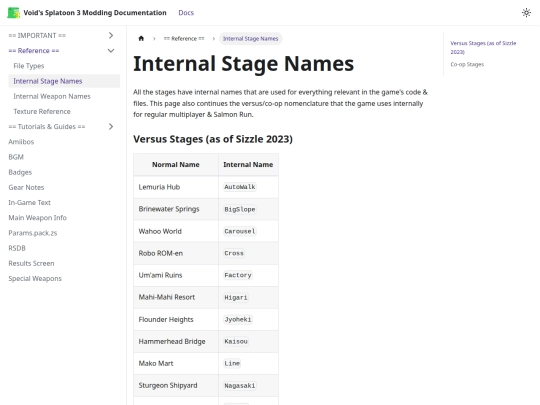Screen dimensions: 540x405
Task: Click the home icon in breadcrumbs
Action: 141,38
